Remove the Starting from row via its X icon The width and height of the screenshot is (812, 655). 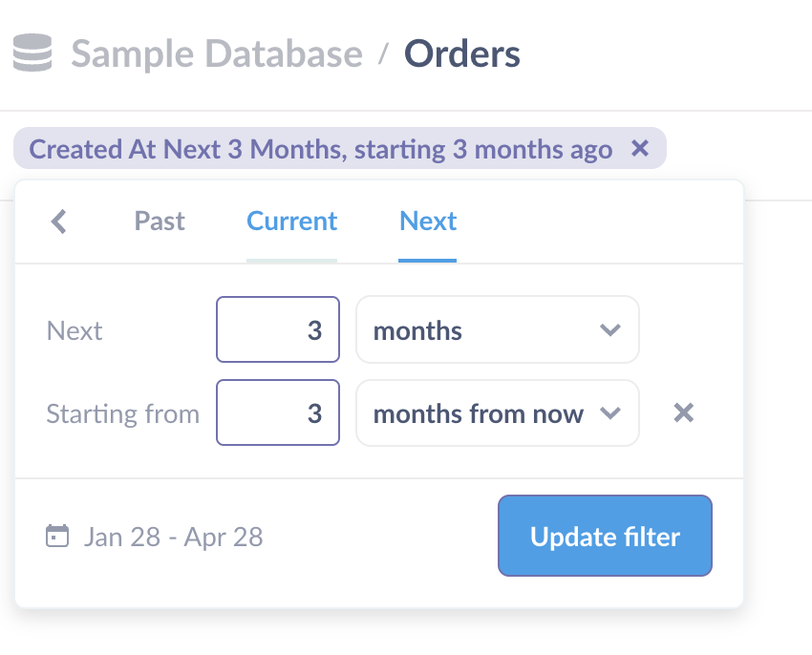tap(683, 412)
